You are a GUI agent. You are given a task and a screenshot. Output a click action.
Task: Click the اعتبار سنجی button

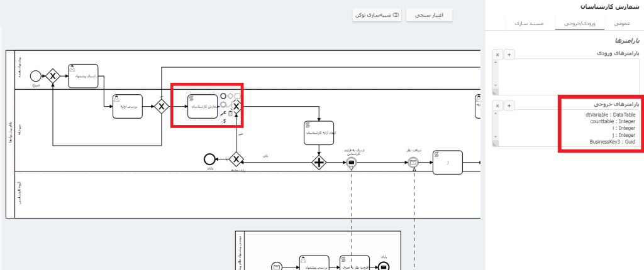tap(430, 15)
